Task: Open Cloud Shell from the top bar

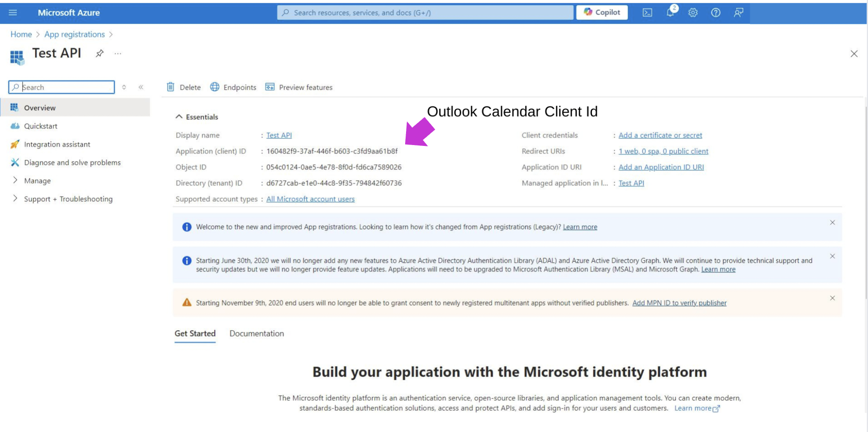Action: (647, 13)
